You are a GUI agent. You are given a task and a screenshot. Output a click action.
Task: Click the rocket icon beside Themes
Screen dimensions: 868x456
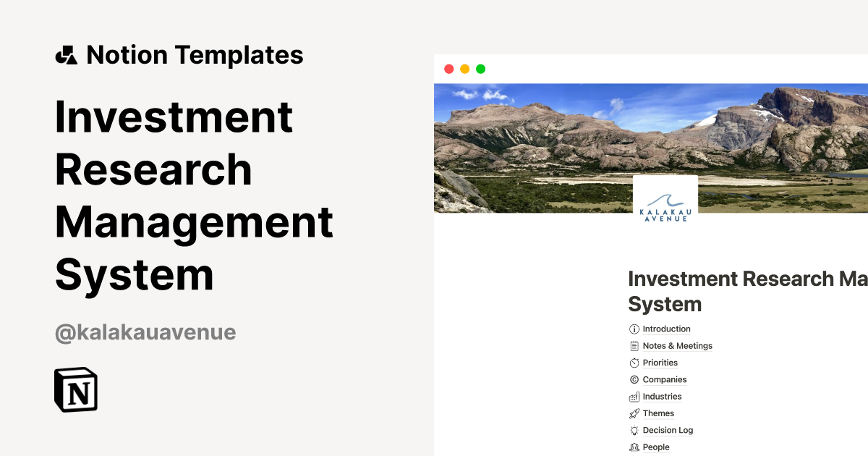[633, 413]
